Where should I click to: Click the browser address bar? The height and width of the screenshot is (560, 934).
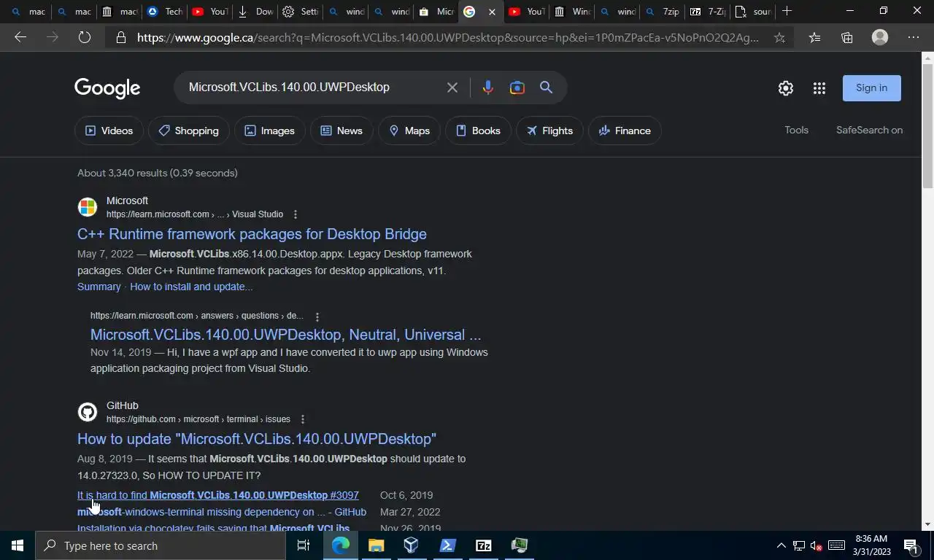[448, 37]
